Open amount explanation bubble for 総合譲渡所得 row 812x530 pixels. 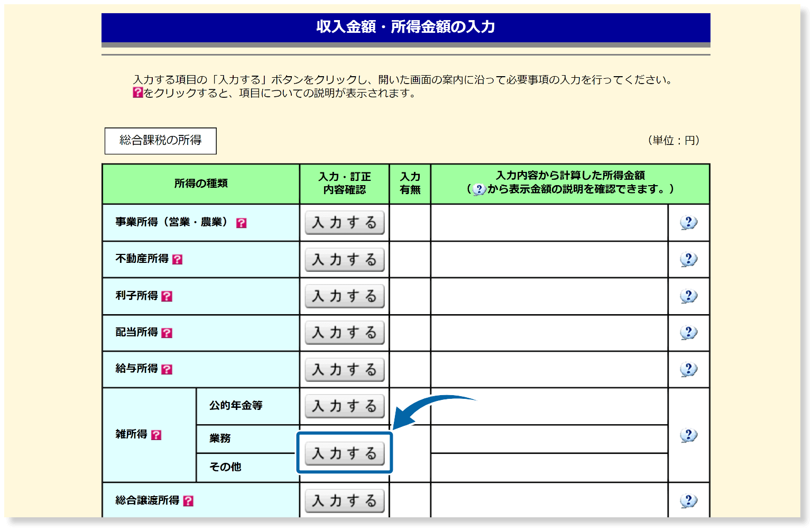(x=689, y=500)
